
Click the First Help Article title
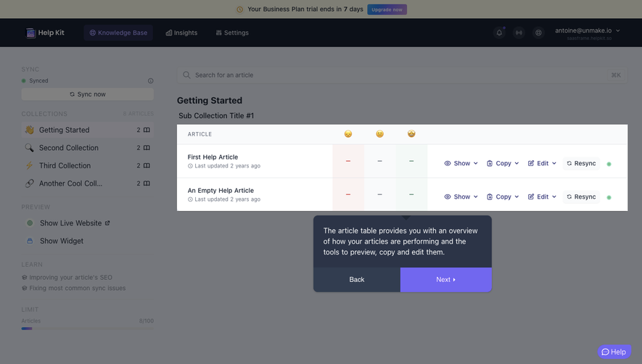tap(213, 157)
